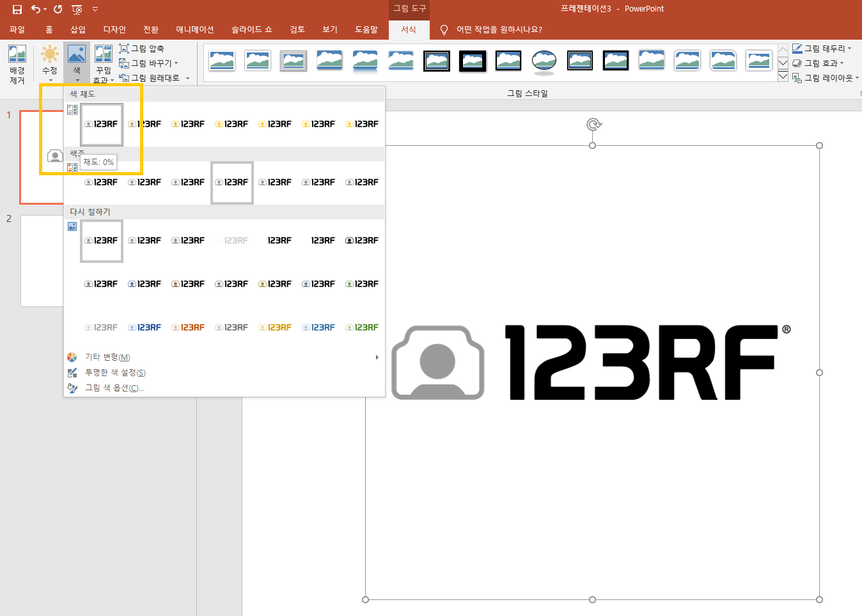Viewport: 862px width, 616px height.
Task: Open the 수정 (Corrections) dropdown
Action: (50, 63)
